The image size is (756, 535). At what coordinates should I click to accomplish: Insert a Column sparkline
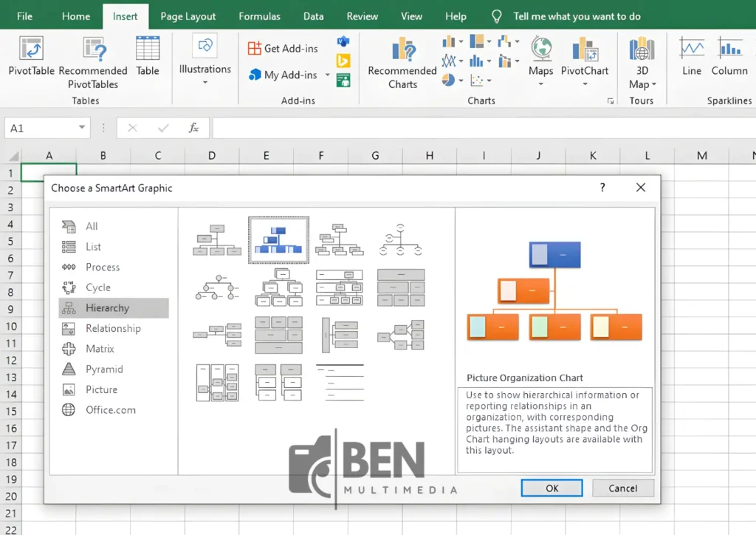click(729, 59)
